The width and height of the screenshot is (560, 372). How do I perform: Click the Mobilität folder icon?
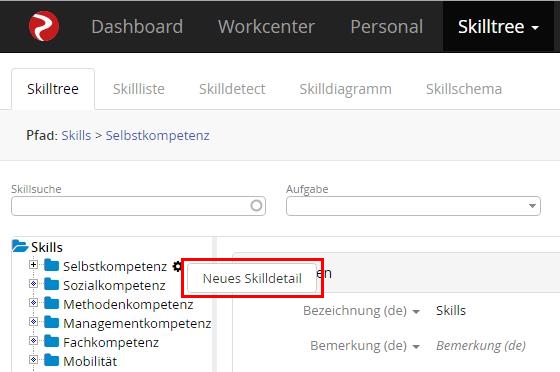(x=51, y=360)
